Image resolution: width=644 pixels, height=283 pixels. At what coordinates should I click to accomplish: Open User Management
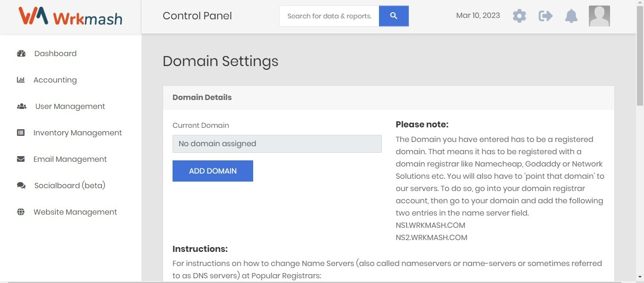[70, 106]
